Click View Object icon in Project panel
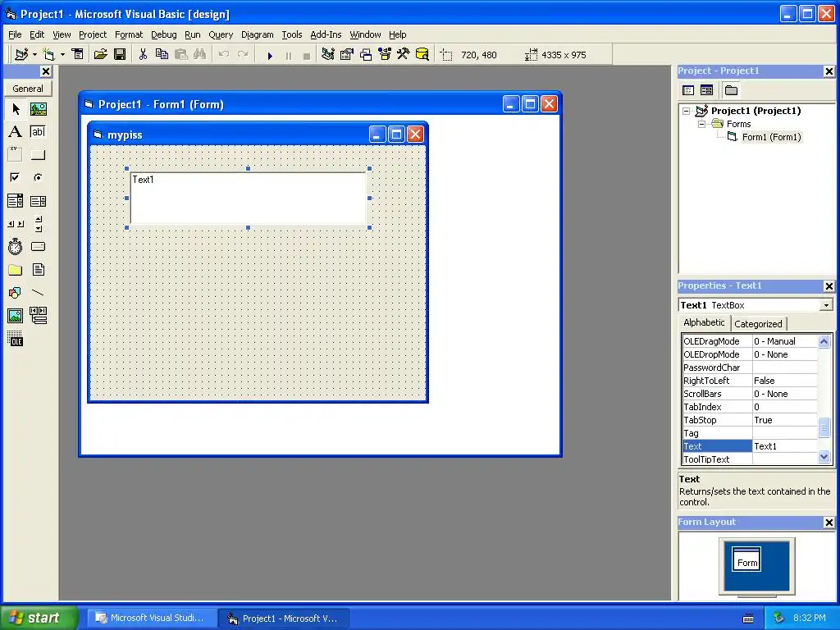The width and height of the screenshot is (840, 630). (x=706, y=90)
